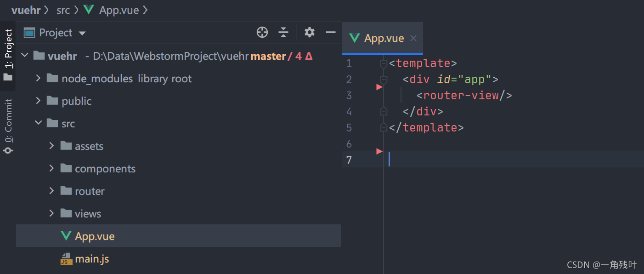Click fold end marker at line 5
This screenshot has width=644, height=274.
pyautogui.click(x=384, y=127)
